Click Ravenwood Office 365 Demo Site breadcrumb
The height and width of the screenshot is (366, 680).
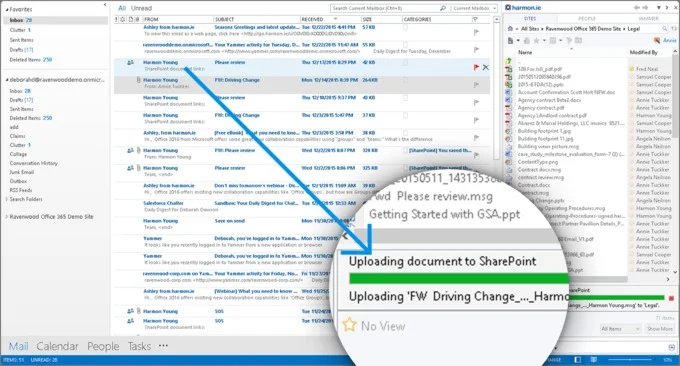pyautogui.click(x=583, y=29)
